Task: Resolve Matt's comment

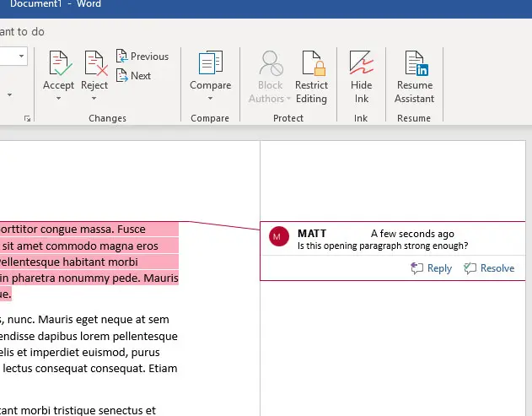Action: tap(489, 268)
